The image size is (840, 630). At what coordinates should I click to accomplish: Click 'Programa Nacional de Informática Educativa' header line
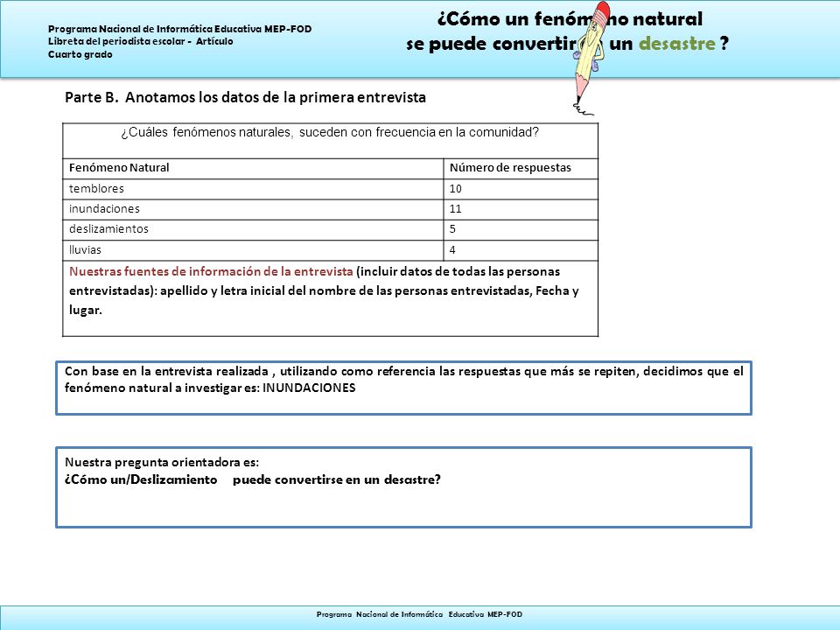pos(180,29)
